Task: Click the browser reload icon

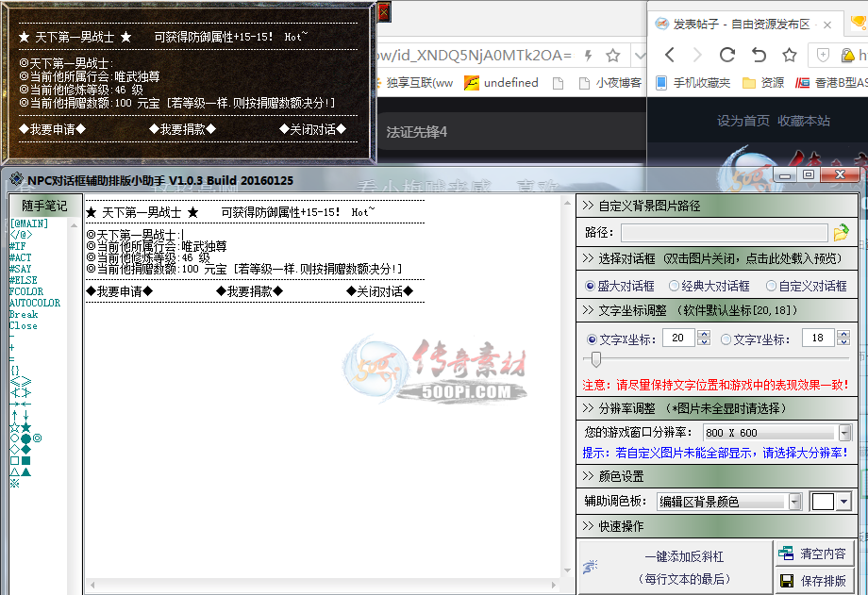Action: click(727, 55)
